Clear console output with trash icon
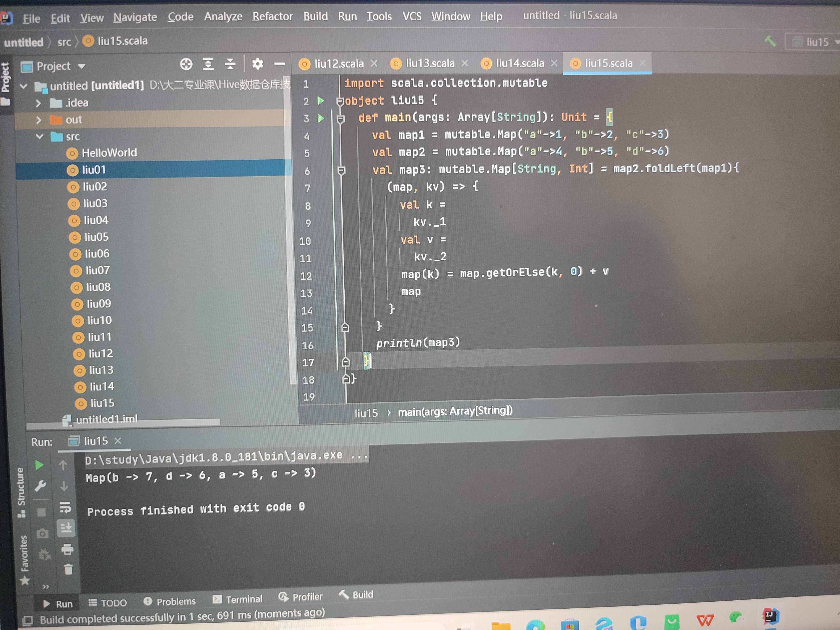840x630 pixels. tap(68, 569)
